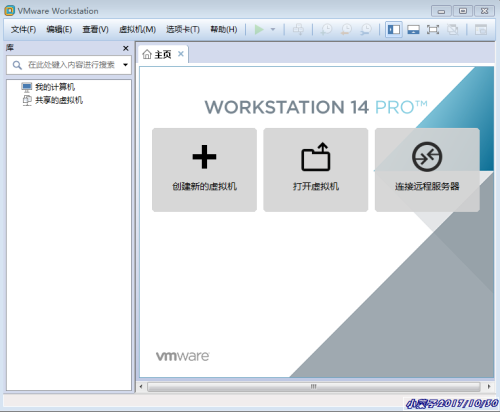This screenshot has height=412, width=500.
Task: Close the 主页 tab
Action: (x=181, y=54)
